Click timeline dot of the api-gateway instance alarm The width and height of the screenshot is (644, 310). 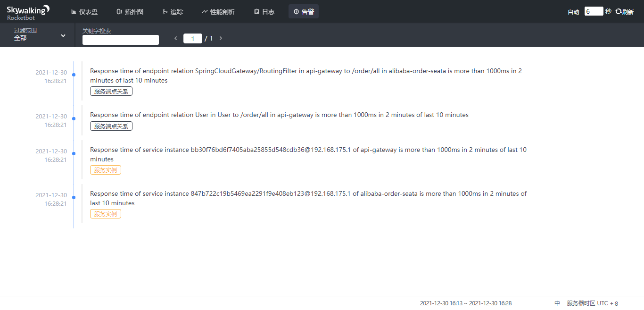click(74, 153)
